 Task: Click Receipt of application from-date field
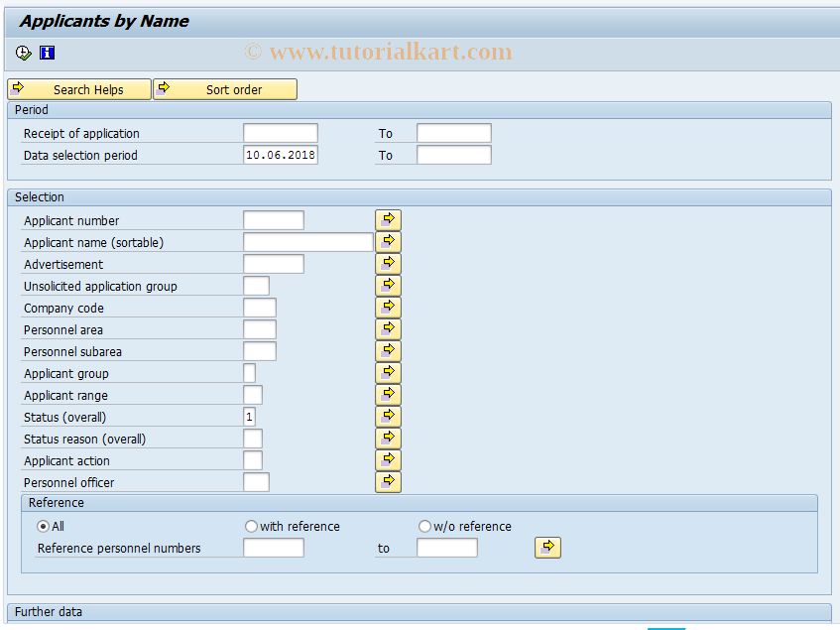[x=281, y=133]
